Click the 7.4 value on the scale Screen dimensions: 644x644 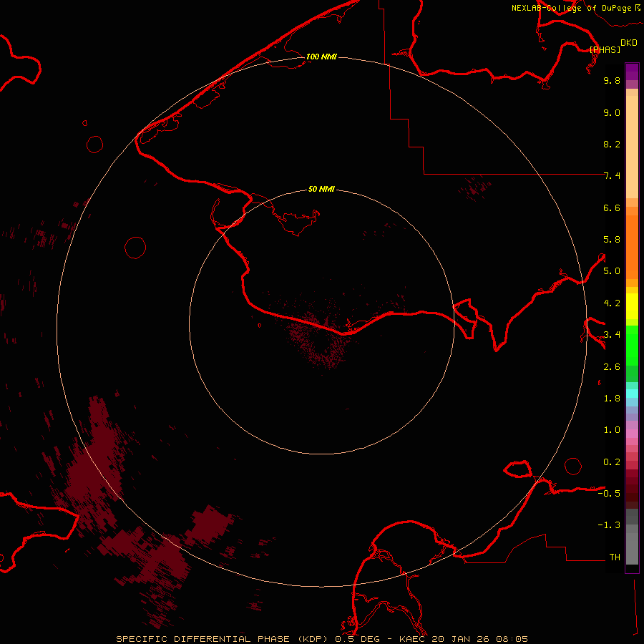(x=612, y=176)
